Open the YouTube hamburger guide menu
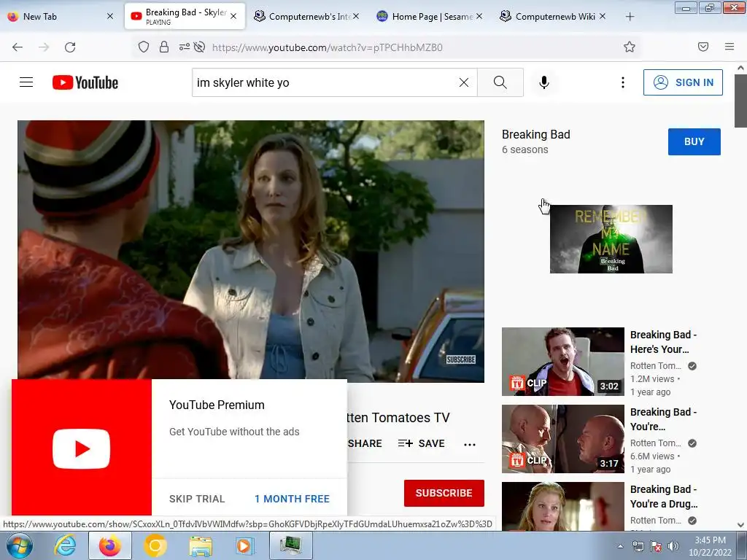The height and width of the screenshot is (560, 747). pos(26,82)
